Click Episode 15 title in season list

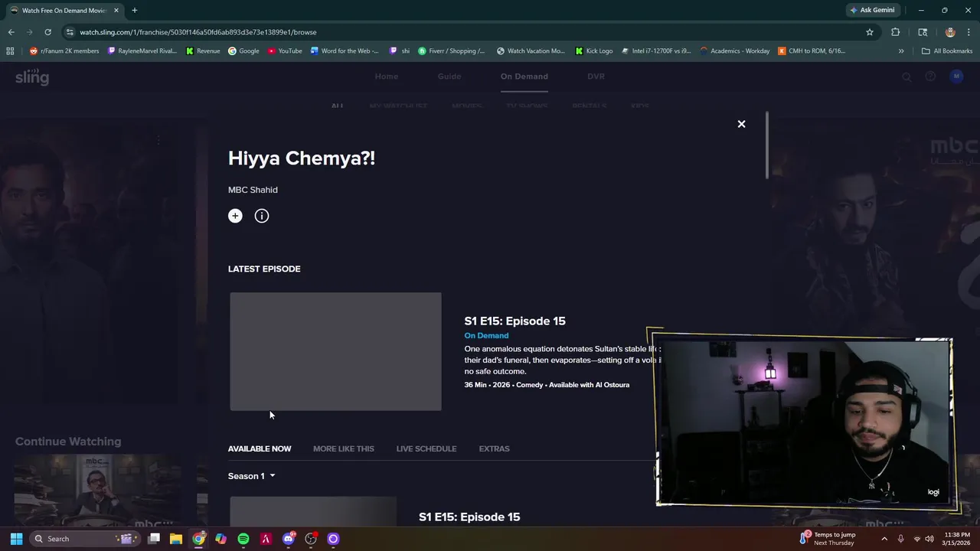[469, 517]
